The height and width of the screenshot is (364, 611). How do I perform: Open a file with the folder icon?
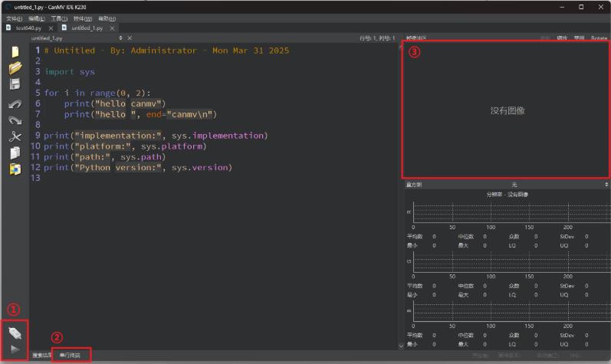[x=15, y=67]
